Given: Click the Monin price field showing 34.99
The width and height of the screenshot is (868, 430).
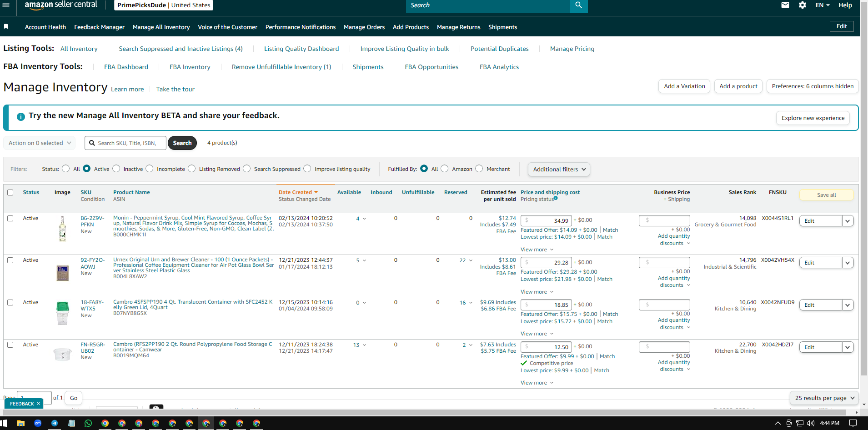Looking at the screenshot, I should 546,220.
